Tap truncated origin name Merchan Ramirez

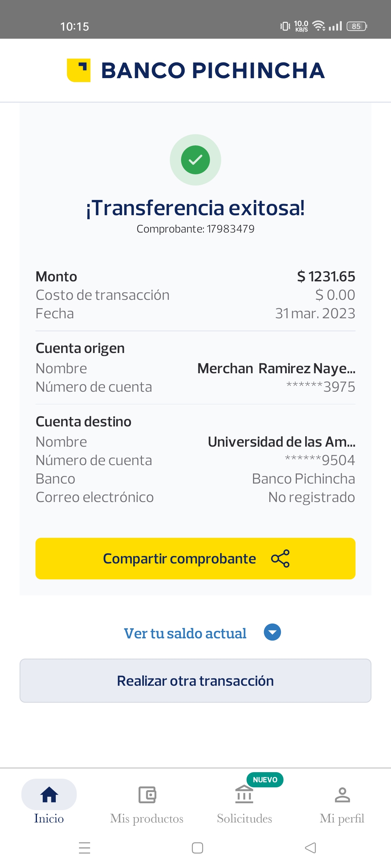(x=276, y=369)
